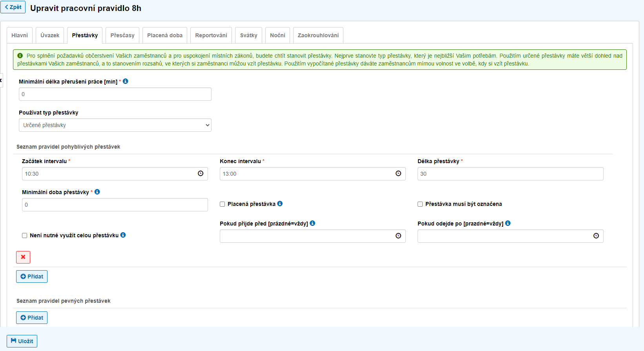This screenshot has height=351, width=644.
Task: Click the Délka přestávky input field
Action: (x=510, y=174)
